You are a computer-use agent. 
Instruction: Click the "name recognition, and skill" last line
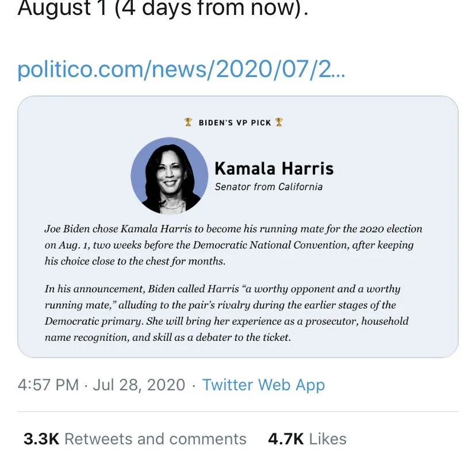(x=168, y=337)
